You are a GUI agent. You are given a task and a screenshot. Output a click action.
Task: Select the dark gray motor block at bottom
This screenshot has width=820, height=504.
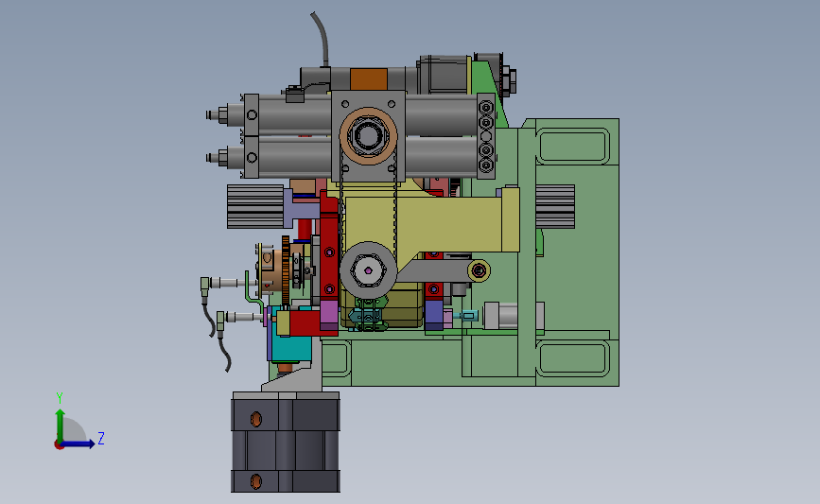[286, 442]
